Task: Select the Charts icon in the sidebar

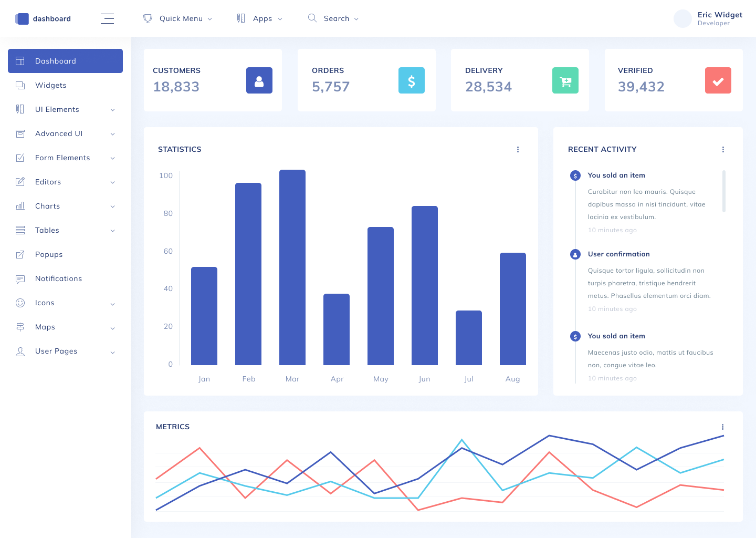Action: (20, 206)
